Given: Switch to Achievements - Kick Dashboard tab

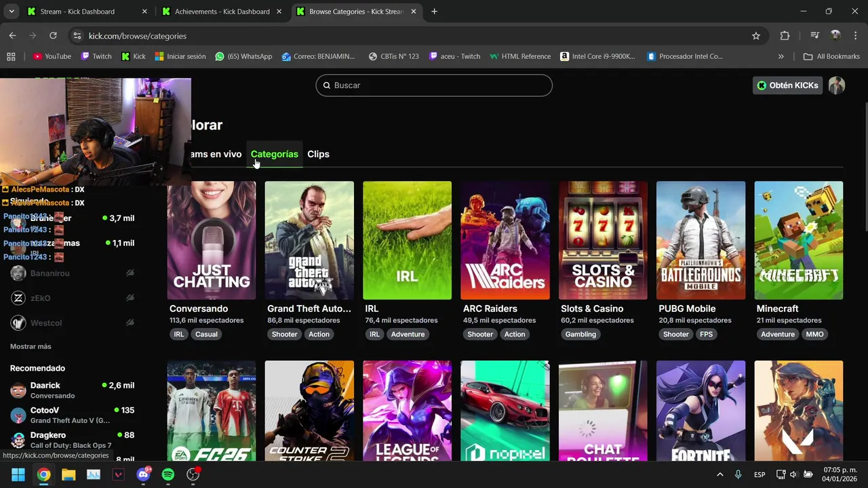Looking at the screenshot, I should [x=222, y=12].
